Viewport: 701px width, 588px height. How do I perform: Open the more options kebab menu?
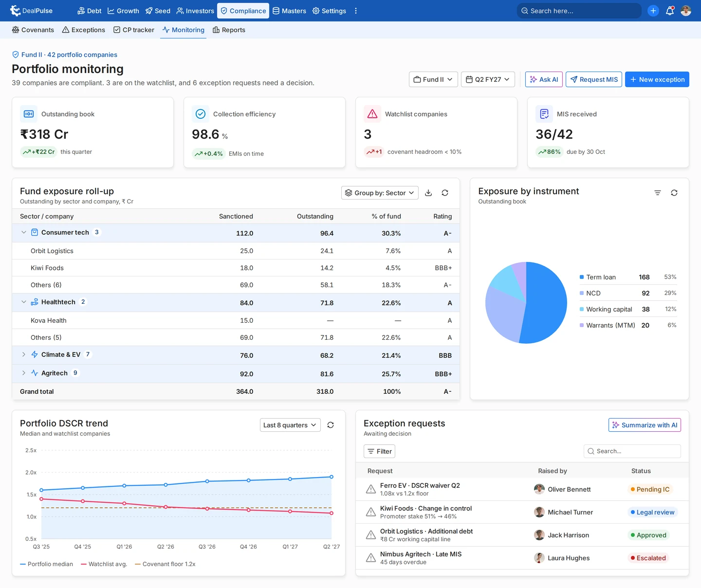[x=356, y=11]
